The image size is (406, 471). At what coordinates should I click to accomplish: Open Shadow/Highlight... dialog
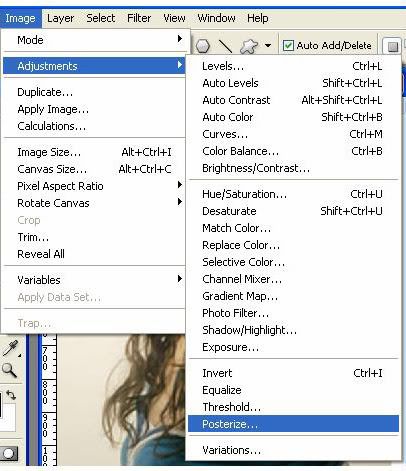pos(293,330)
